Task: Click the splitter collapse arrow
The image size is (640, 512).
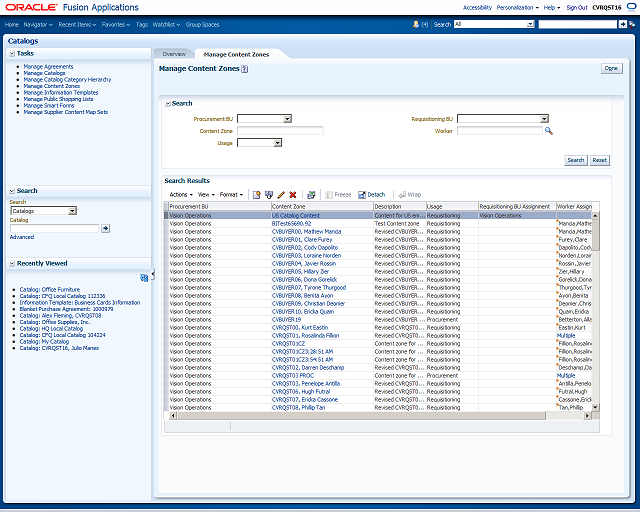Action: click(153, 275)
